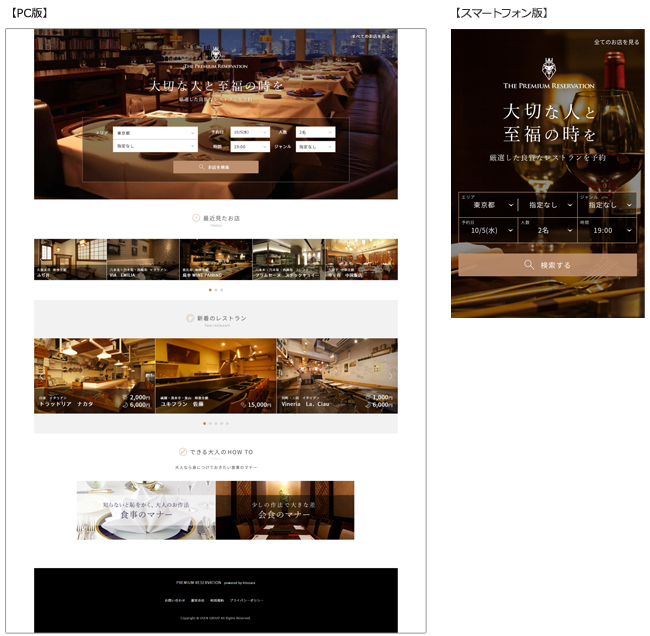Open 'すべてのお店を見る' link on PC version
The image size is (650, 636).
[x=371, y=36]
